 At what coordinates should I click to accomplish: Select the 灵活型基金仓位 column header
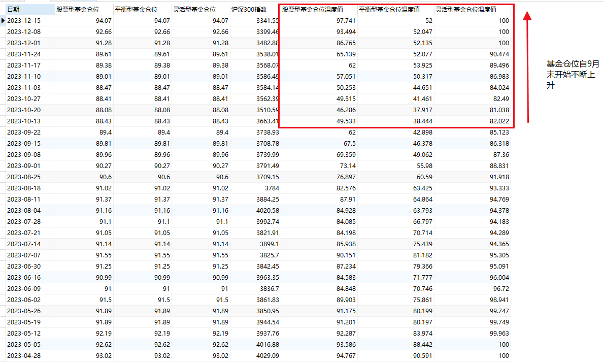[x=201, y=9]
